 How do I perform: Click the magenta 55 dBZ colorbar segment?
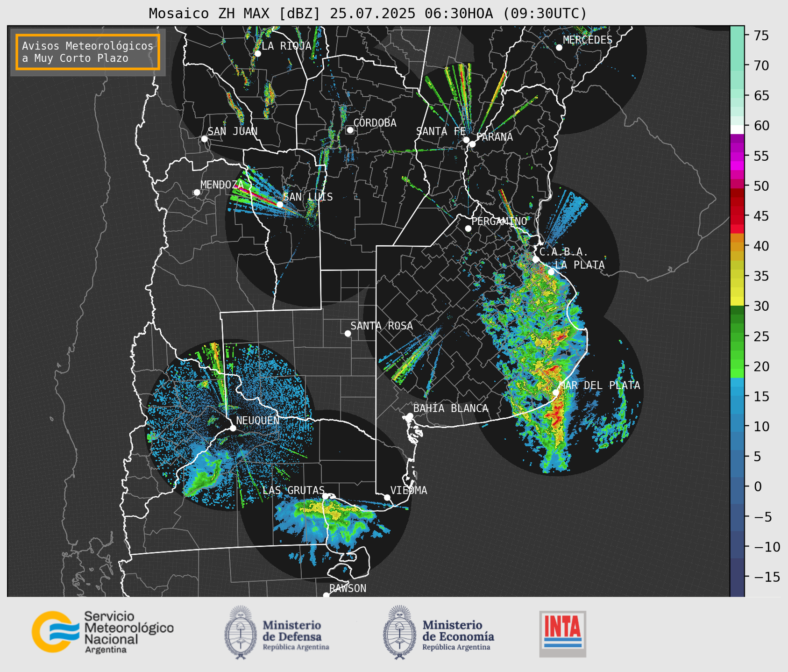(737, 156)
